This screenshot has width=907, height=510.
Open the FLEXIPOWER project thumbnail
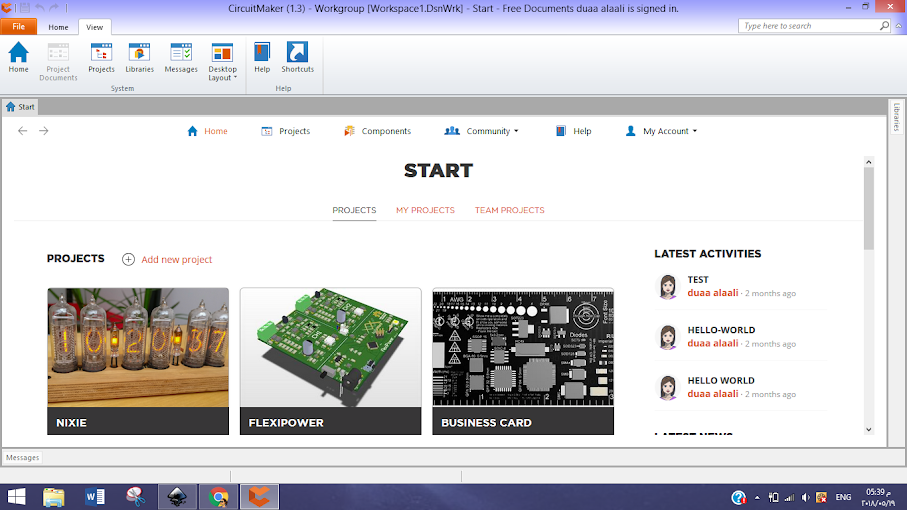coord(331,361)
